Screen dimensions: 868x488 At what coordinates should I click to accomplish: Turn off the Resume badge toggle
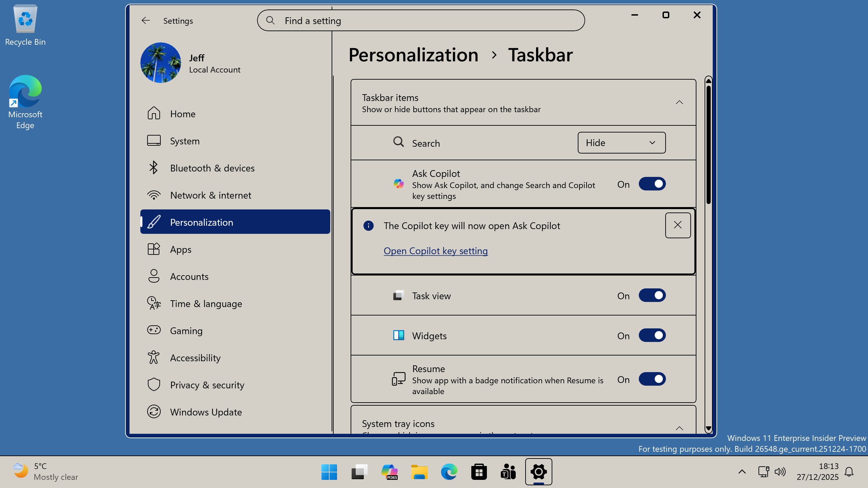click(x=652, y=379)
